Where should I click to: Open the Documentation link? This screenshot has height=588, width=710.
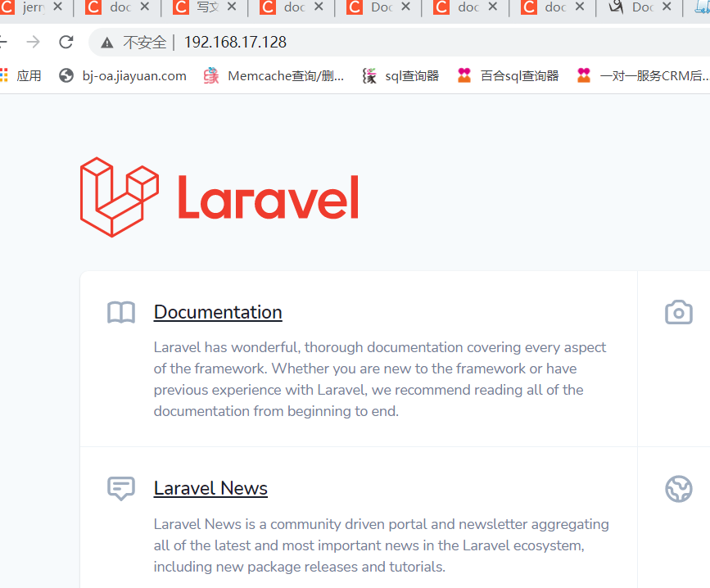tap(218, 312)
